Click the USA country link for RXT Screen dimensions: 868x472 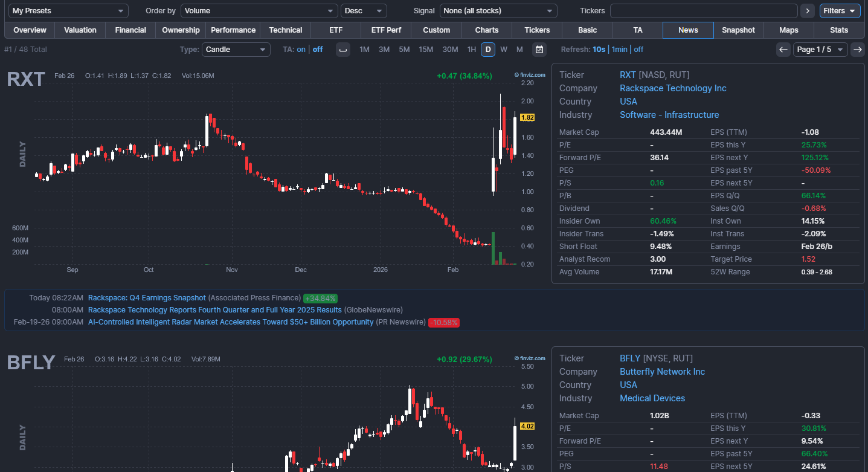628,102
